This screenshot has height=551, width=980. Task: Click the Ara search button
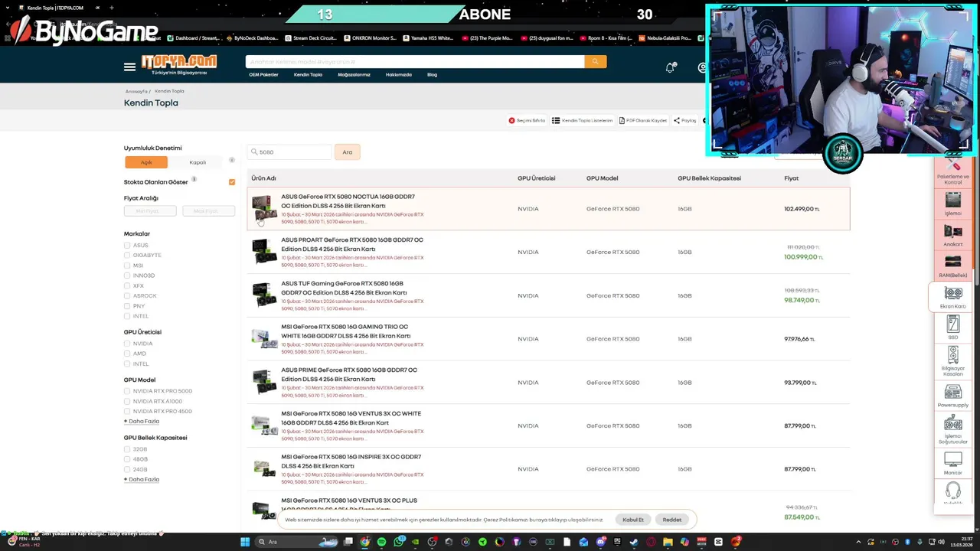tap(347, 152)
